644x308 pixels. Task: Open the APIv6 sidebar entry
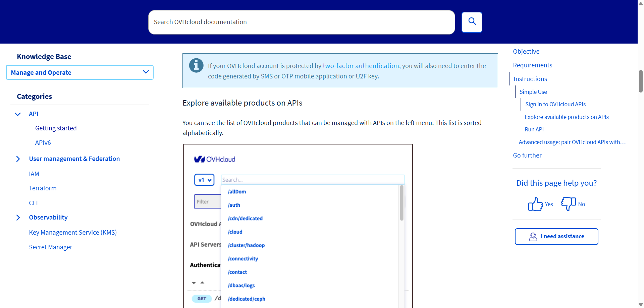(x=43, y=142)
